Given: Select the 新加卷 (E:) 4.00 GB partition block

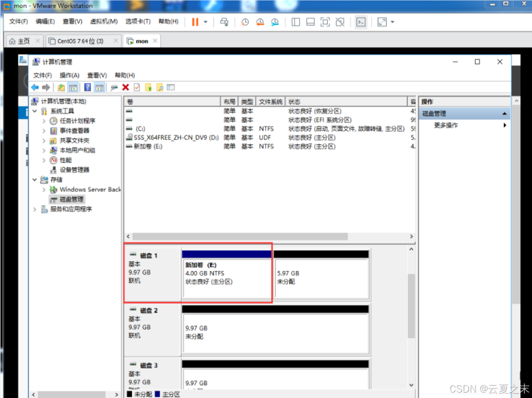Looking at the screenshot, I should tap(226, 274).
